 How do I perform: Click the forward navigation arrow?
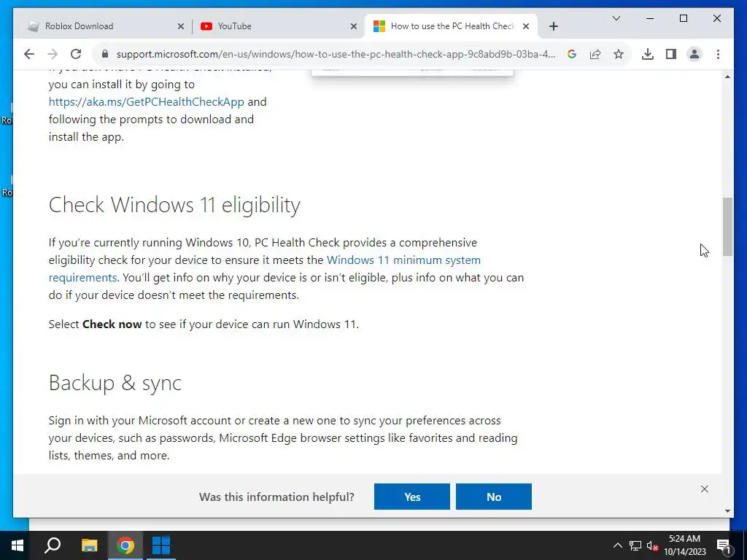[x=53, y=54]
